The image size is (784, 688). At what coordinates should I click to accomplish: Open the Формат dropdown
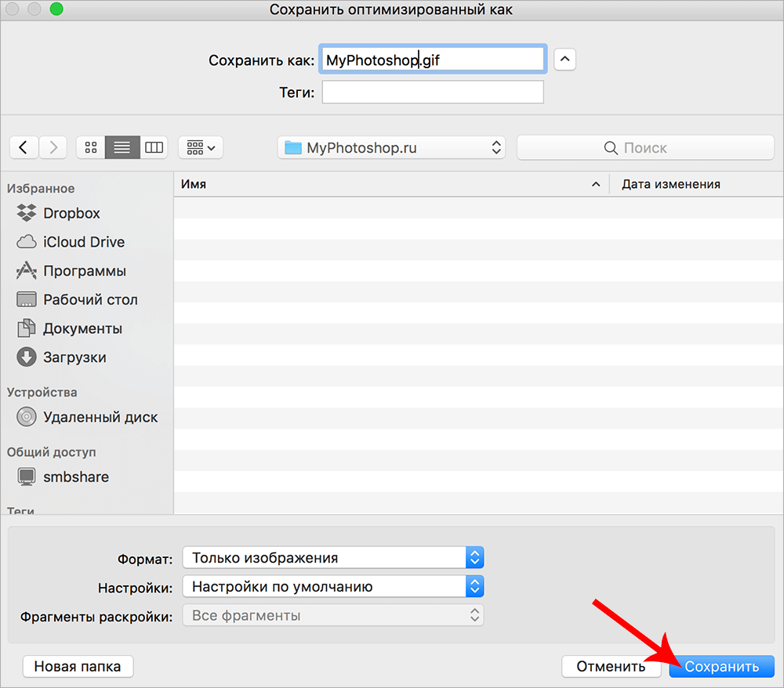tap(333, 558)
